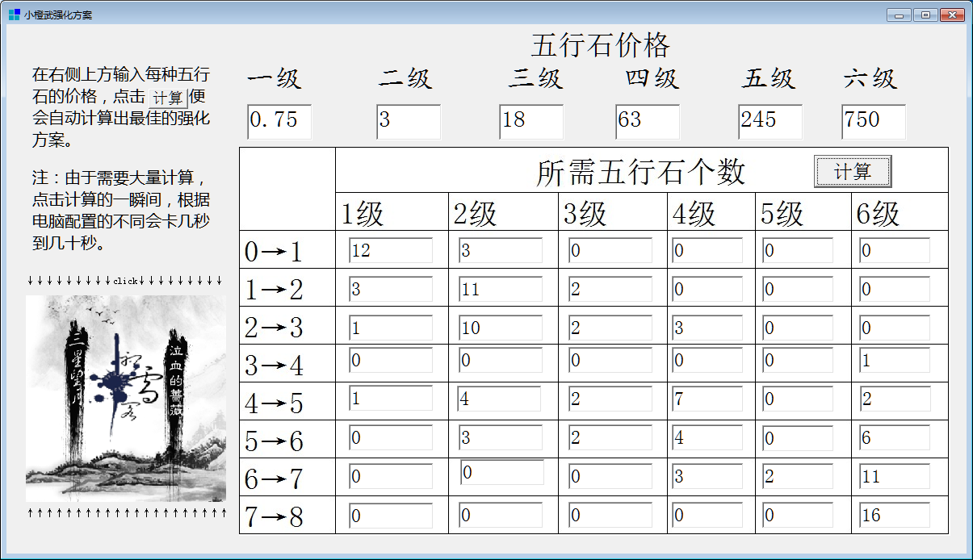
Task: Minimize the 小橙武强化方案 window
Action: pyautogui.click(x=899, y=14)
